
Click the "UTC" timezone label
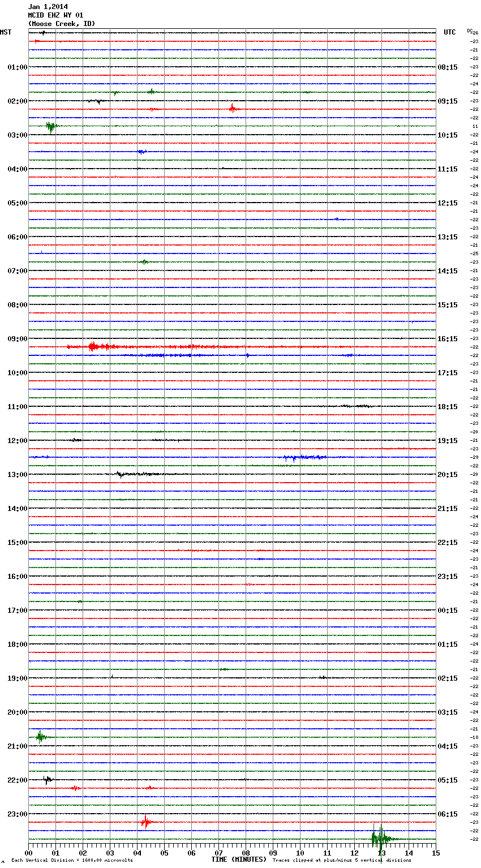click(450, 32)
